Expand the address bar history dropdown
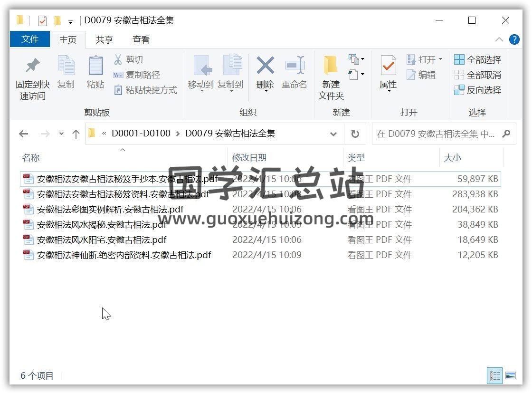The width and height of the screenshot is (532, 394). pos(333,134)
